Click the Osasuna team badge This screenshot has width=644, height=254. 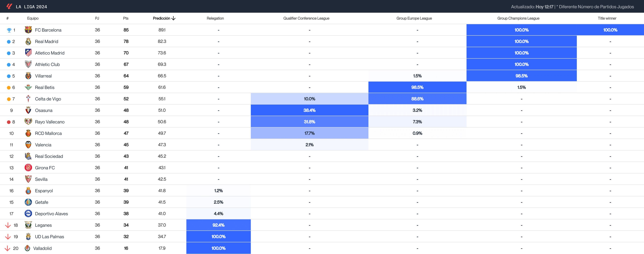28,110
